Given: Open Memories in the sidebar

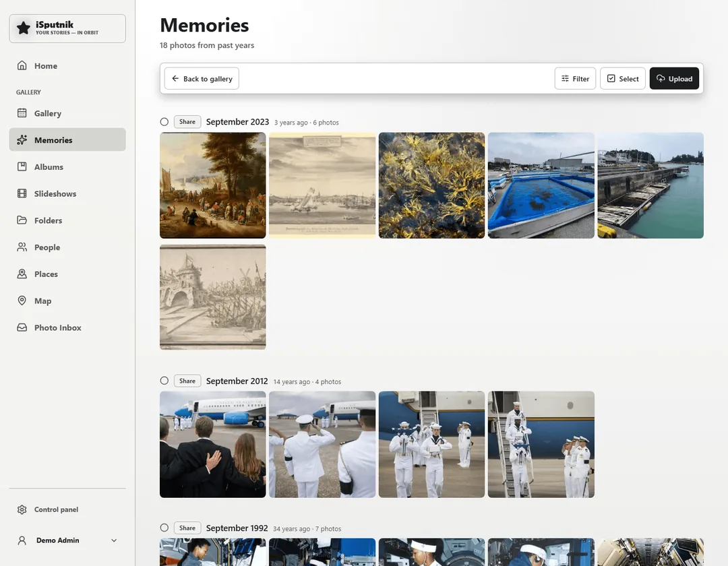Looking at the screenshot, I should tap(67, 139).
